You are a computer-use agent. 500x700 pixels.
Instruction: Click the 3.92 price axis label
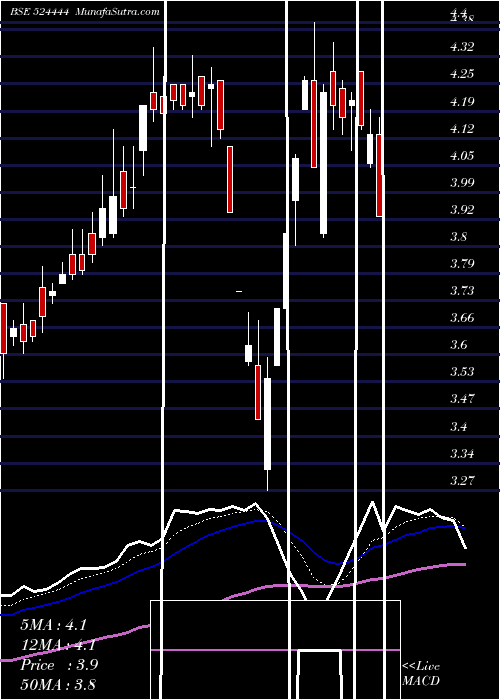pyautogui.click(x=462, y=209)
